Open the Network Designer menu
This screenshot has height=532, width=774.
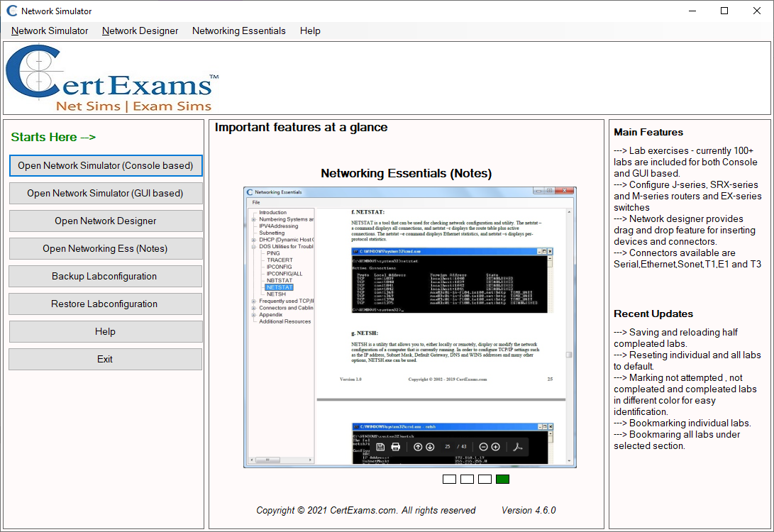coord(140,31)
